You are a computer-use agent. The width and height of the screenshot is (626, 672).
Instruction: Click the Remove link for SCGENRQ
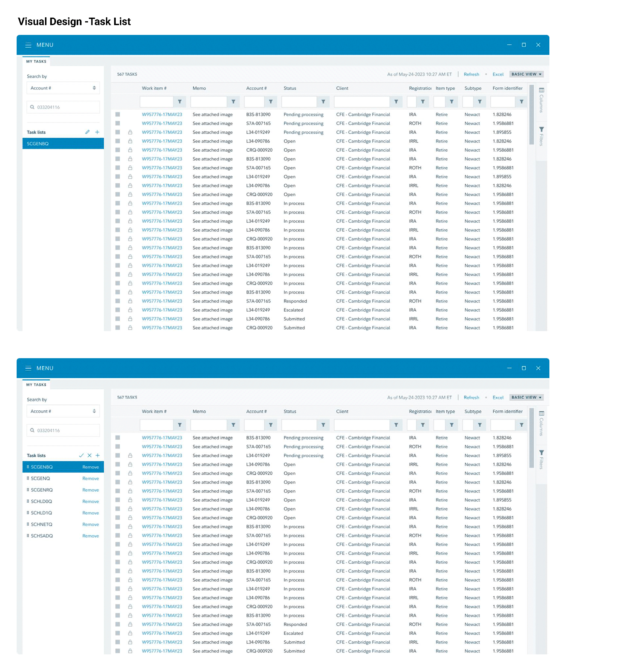pos(91,490)
